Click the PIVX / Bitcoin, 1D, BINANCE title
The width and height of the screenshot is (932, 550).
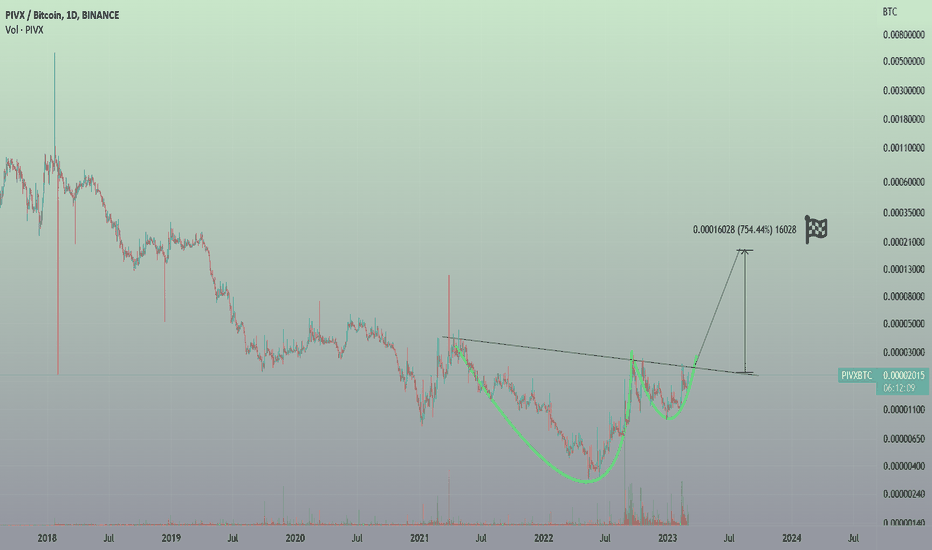tap(62, 15)
